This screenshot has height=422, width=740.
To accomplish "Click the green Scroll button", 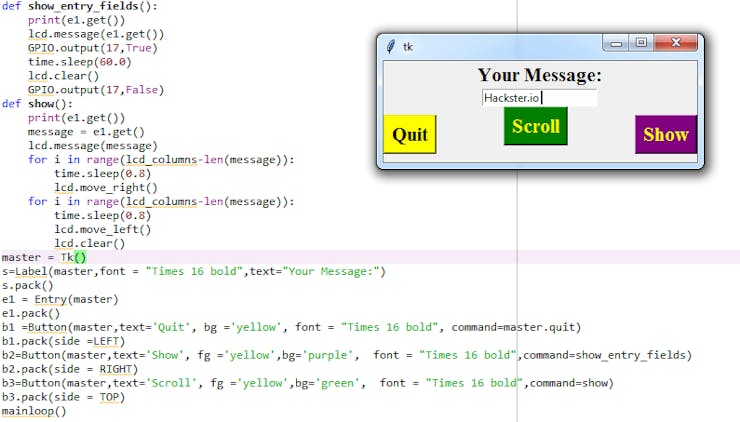I will tap(536, 126).
